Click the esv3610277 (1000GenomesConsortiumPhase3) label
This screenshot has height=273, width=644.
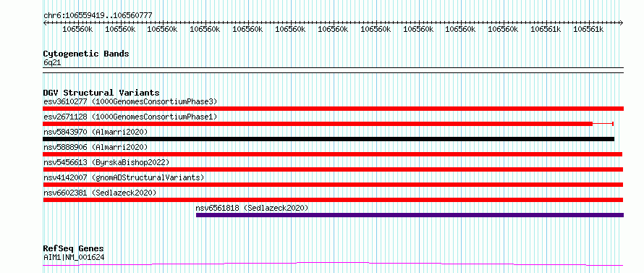(130, 101)
